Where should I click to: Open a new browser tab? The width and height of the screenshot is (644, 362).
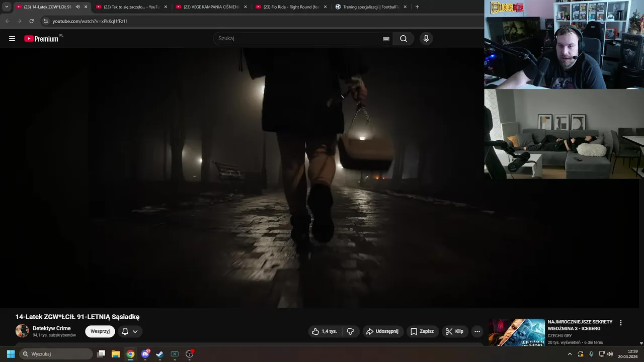pos(417,7)
